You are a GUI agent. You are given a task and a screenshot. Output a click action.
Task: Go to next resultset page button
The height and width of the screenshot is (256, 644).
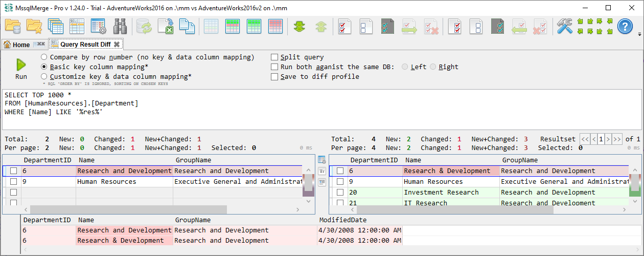[x=609, y=139]
